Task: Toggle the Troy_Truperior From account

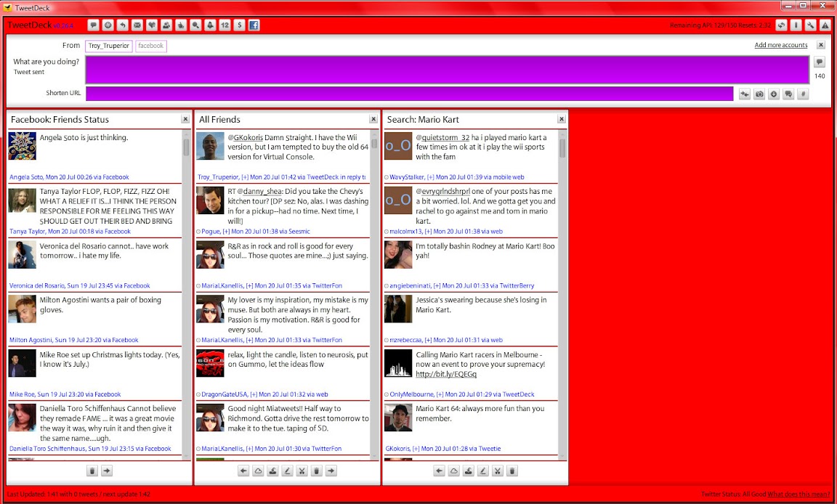Action: (109, 46)
